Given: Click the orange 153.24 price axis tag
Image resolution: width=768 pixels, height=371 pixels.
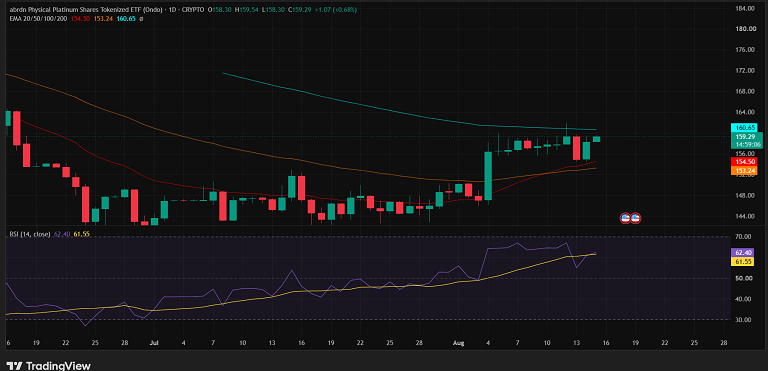Looking at the screenshot, I should (x=744, y=171).
